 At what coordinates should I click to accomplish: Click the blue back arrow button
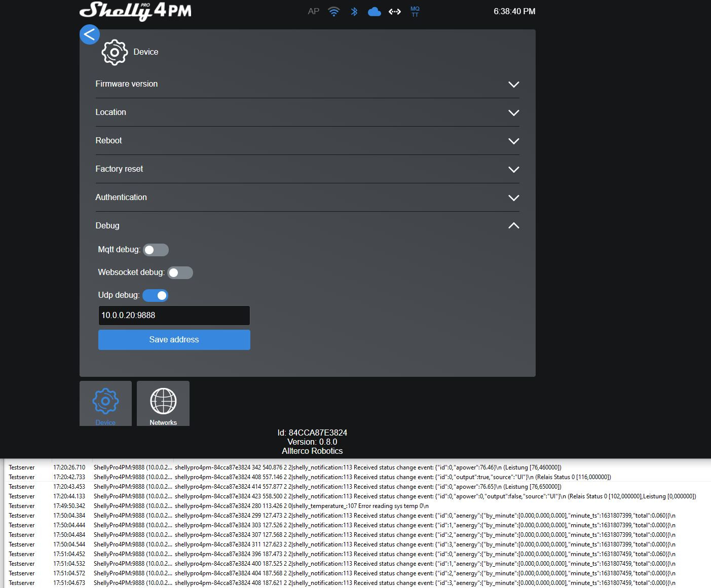[x=89, y=34]
